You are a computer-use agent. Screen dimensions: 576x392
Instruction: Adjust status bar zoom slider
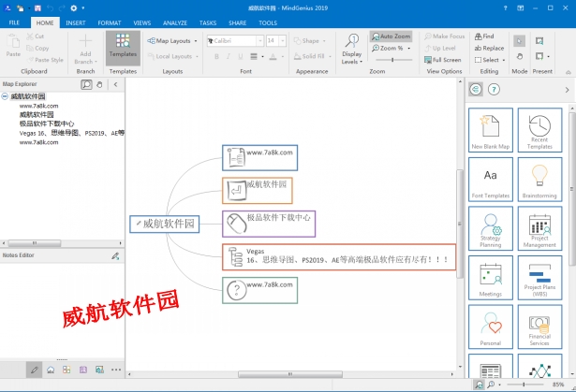524,385
